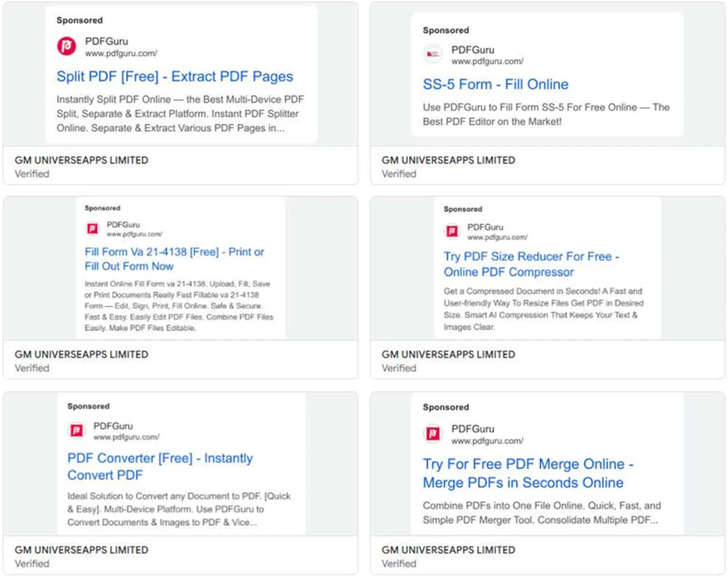Click the Sponsored label on the PDF Converter ad
Viewport: 728px width, 578px height.
(88, 406)
